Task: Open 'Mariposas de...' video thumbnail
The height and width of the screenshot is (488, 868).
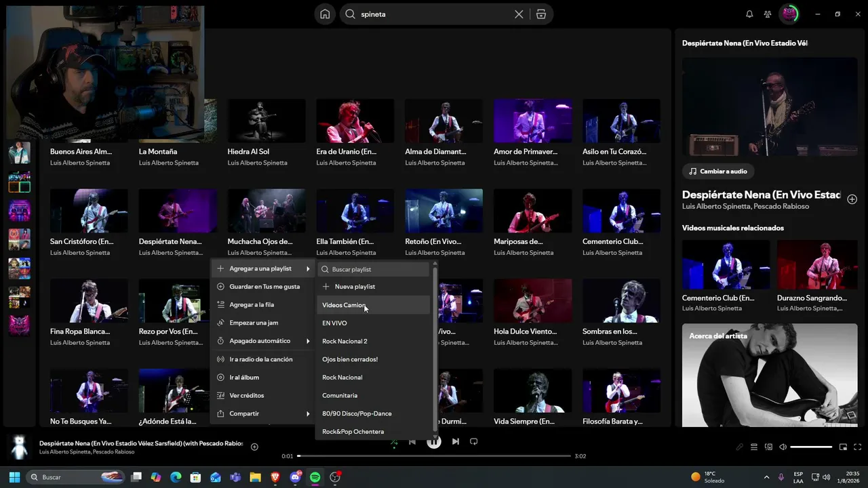Action: point(533,211)
